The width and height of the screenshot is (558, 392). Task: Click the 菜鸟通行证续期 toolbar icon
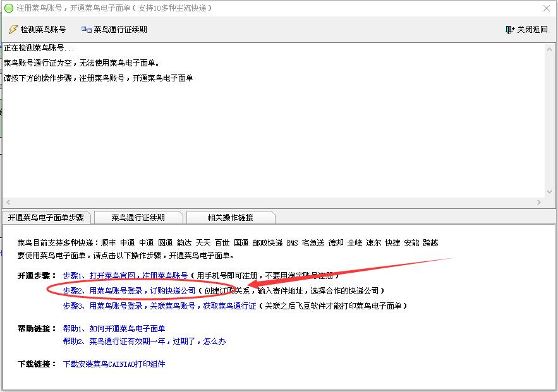86,30
